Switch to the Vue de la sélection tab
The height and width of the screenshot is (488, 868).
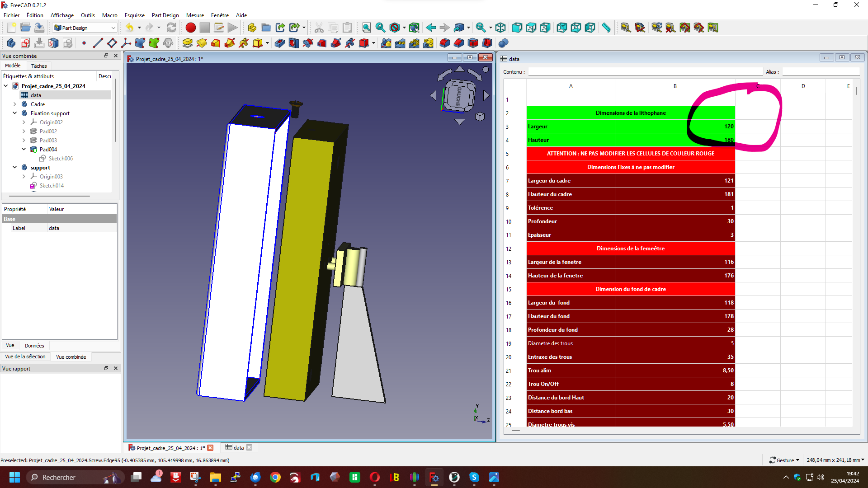click(x=25, y=357)
